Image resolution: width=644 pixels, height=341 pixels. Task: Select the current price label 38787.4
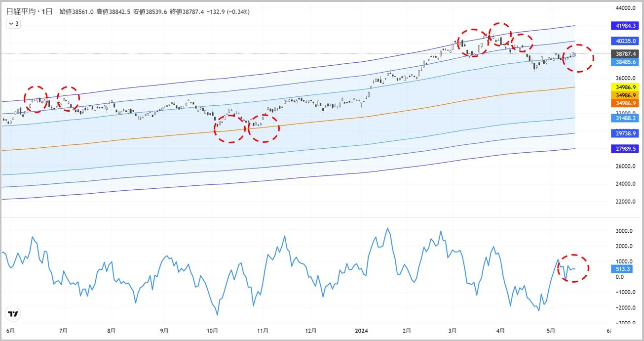pyautogui.click(x=625, y=53)
